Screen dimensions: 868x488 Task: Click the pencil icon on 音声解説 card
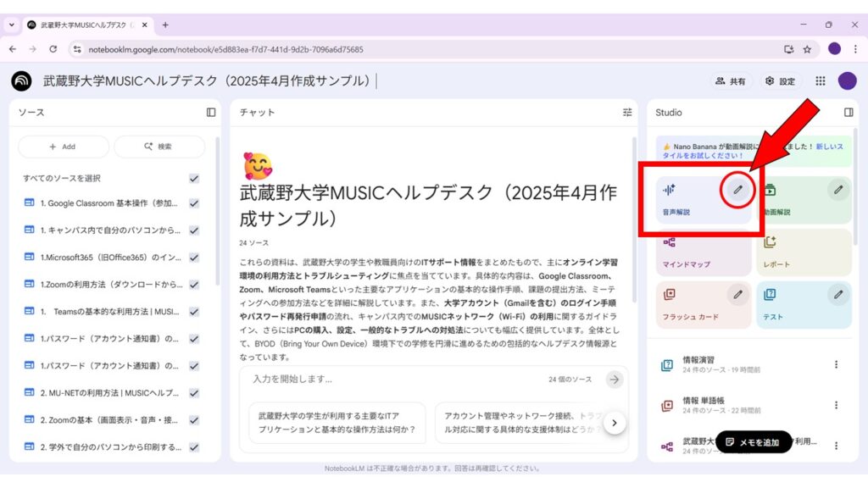[x=737, y=190]
